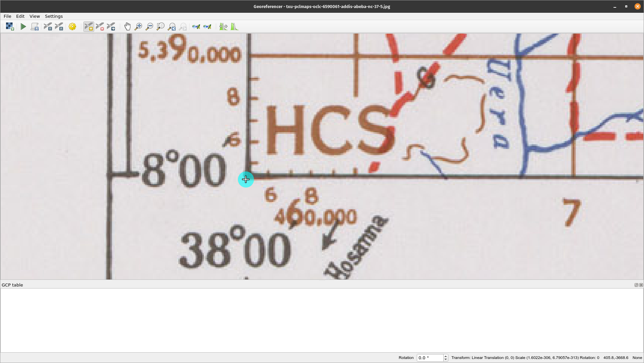
Task: Select the Zoom Out magnifier
Action: (149, 27)
